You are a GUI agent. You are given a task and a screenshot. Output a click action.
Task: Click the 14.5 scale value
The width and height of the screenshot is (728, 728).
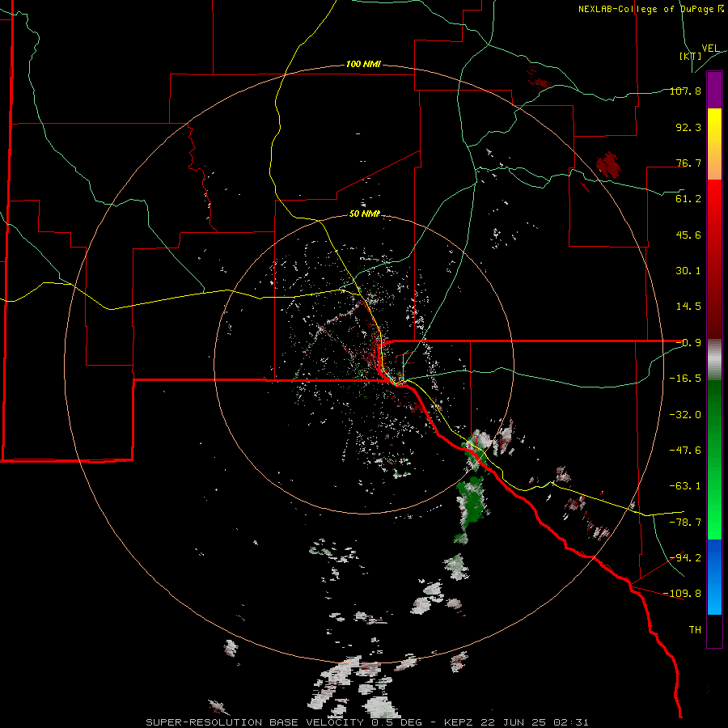688,307
